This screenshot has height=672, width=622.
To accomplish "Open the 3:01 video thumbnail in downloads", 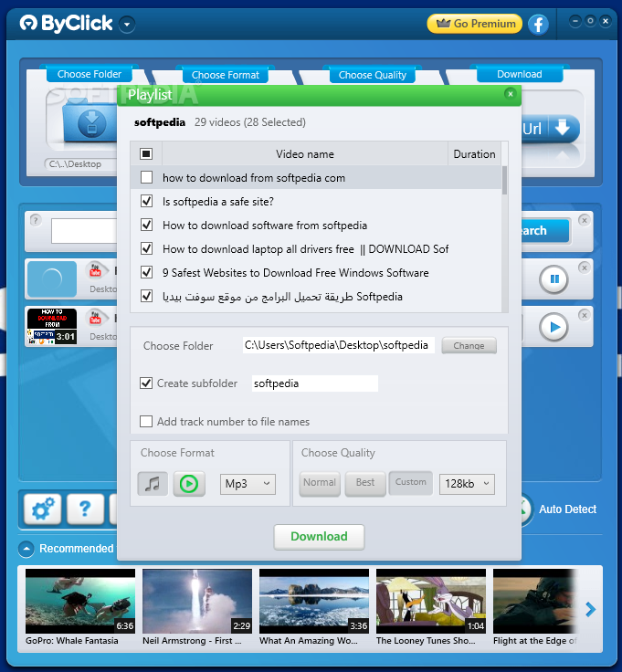I will tap(52, 327).
